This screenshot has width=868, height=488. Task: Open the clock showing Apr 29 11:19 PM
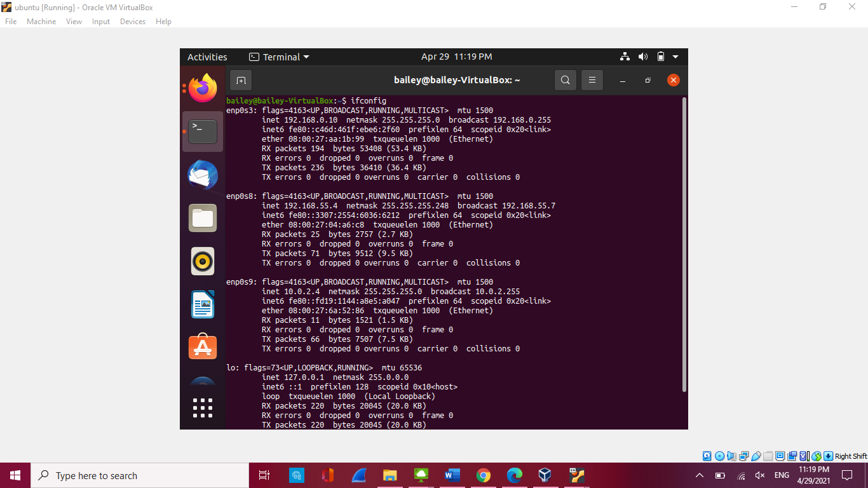[x=456, y=57]
